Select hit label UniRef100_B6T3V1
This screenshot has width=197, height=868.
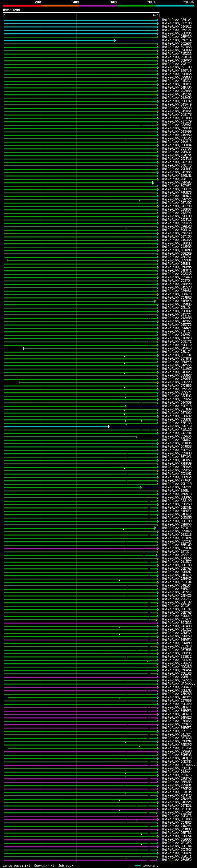tap(176, 457)
